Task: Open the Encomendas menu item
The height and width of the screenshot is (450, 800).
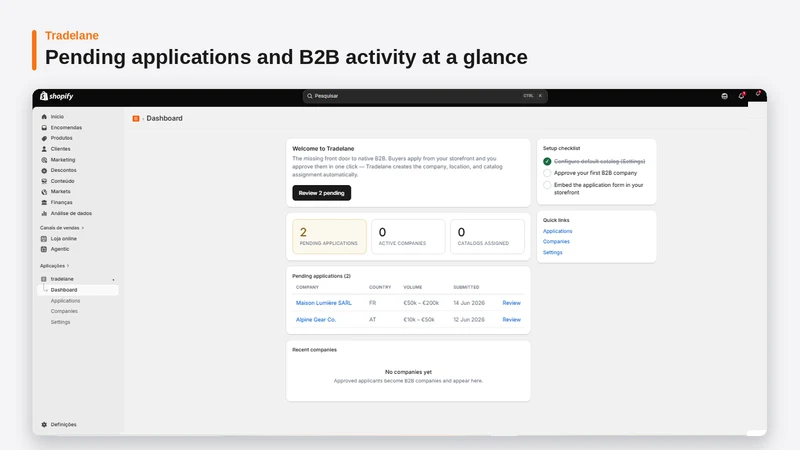Action: pyautogui.click(x=66, y=128)
